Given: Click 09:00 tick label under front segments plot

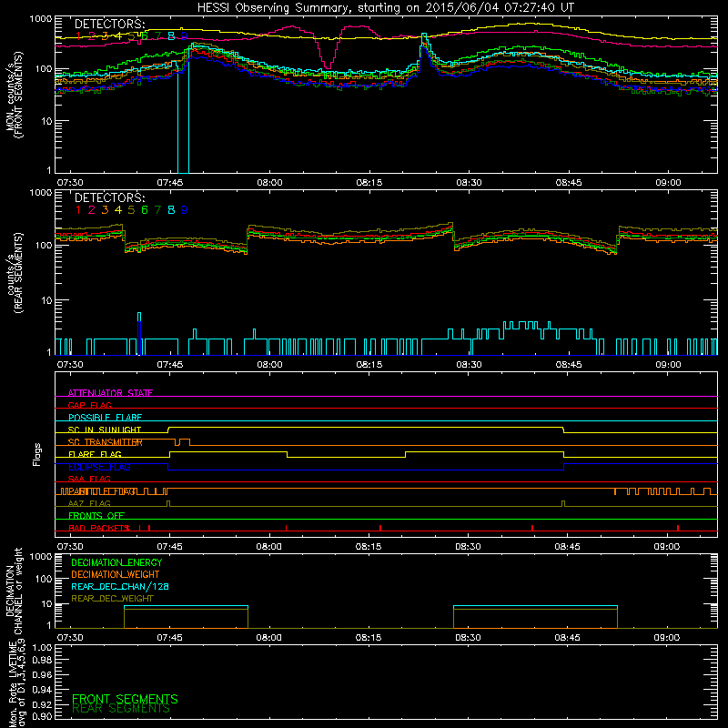Looking at the screenshot, I should [x=668, y=183].
